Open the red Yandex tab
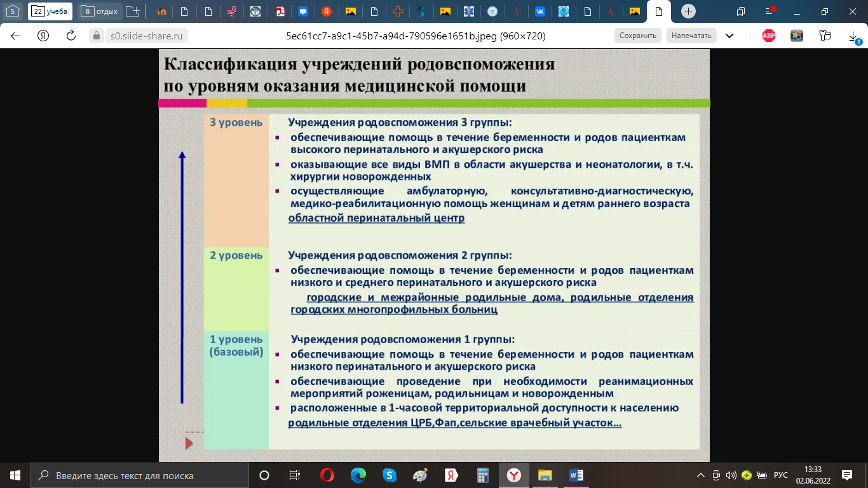 pyautogui.click(x=326, y=11)
